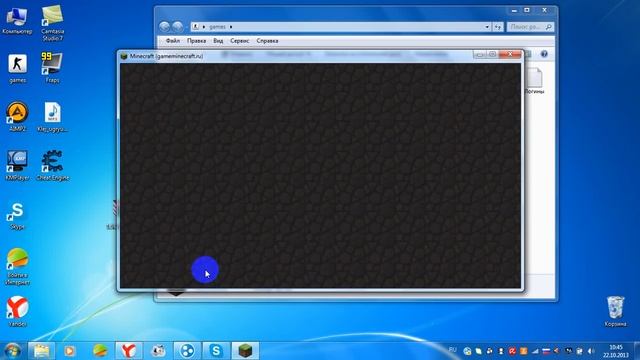This screenshot has height=360, width=640.
Task: Go forward in the Explorer window
Action: click(178, 27)
